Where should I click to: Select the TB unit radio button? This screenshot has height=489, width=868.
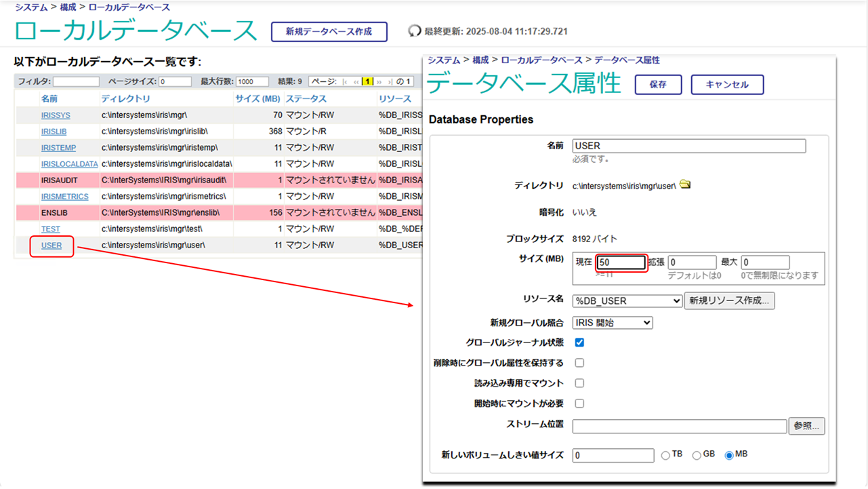coord(665,456)
